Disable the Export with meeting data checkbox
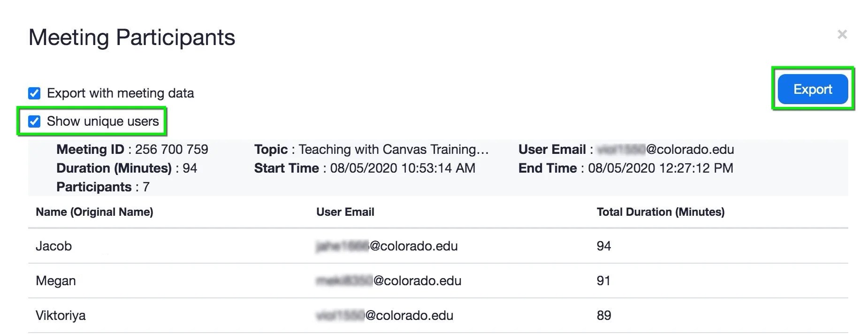Image resolution: width=868 pixels, height=334 pixels. point(33,93)
